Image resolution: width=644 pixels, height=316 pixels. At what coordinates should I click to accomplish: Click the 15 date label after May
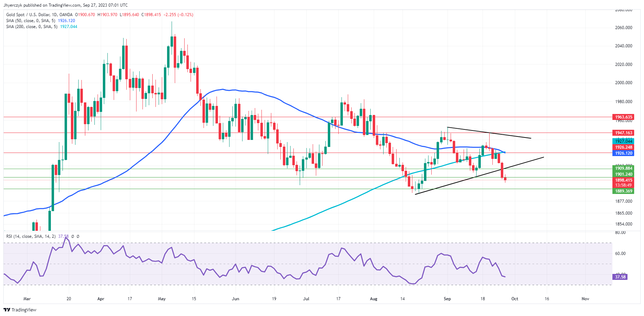(194, 299)
